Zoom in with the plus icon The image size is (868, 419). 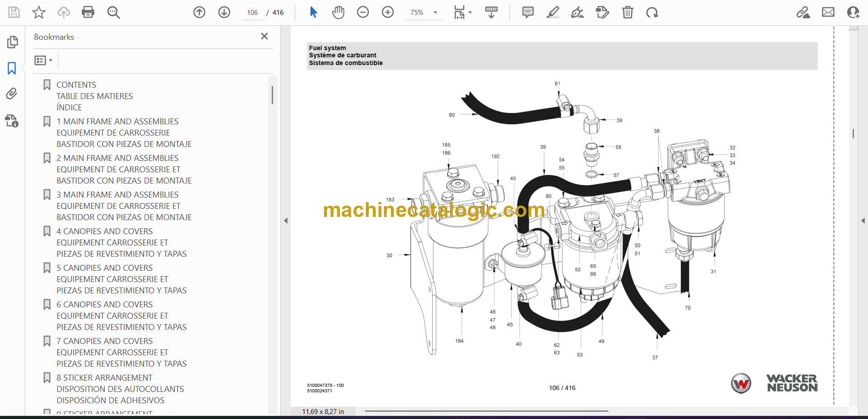pos(388,12)
